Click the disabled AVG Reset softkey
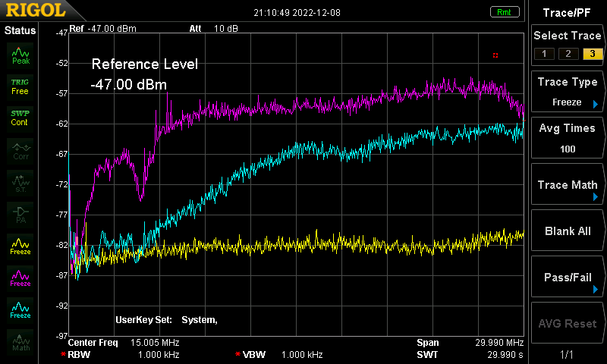607x364 pixels. (567, 323)
